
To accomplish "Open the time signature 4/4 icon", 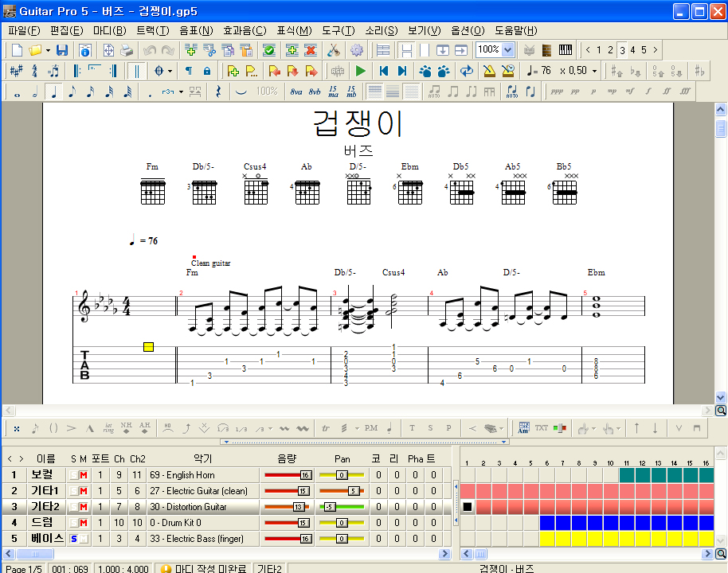I will click(x=34, y=71).
